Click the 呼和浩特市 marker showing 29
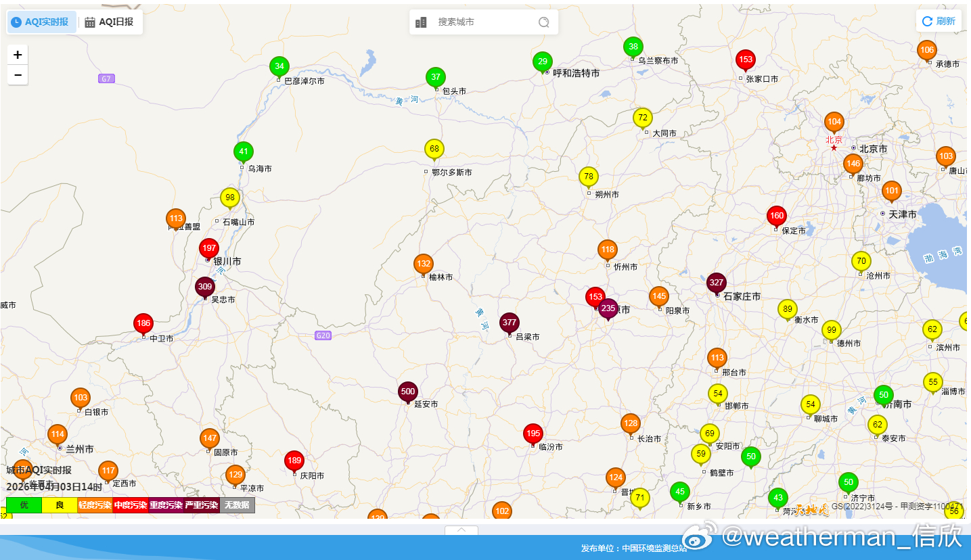This screenshot has height=560, width=971. 543,62
